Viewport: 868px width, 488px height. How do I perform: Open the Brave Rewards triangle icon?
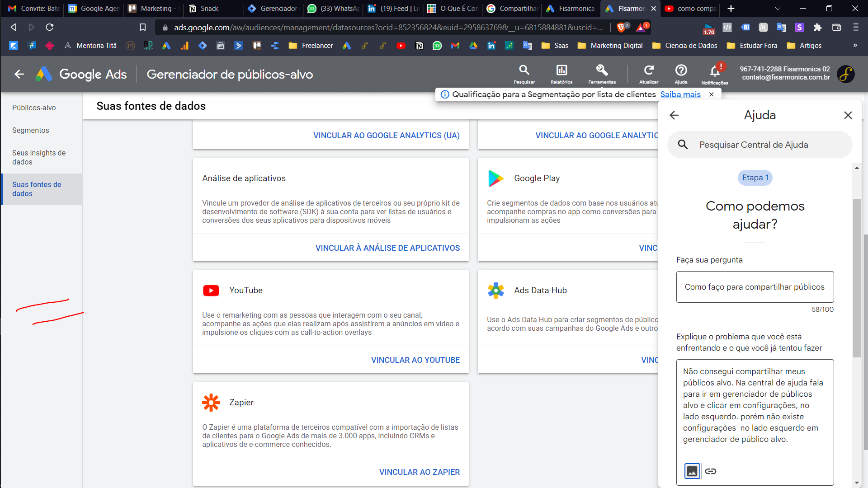click(x=642, y=28)
